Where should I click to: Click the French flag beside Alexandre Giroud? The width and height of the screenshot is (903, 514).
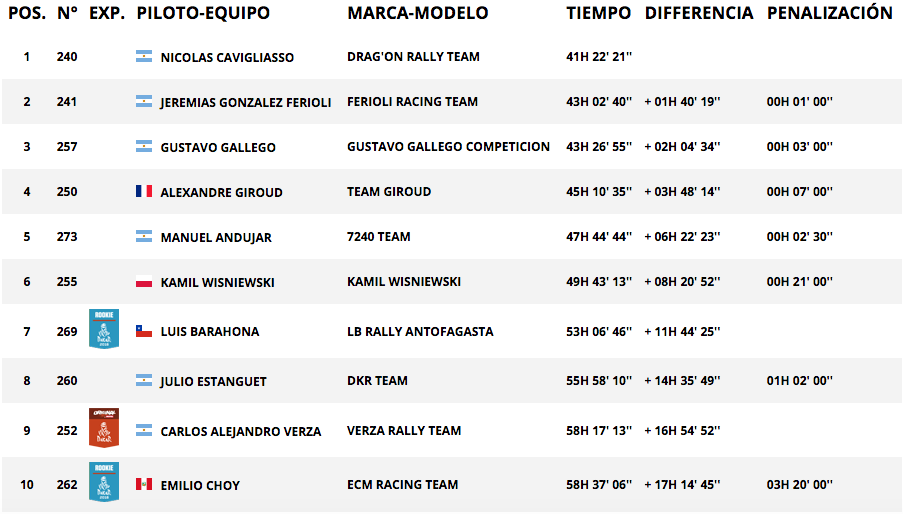pyautogui.click(x=144, y=191)
